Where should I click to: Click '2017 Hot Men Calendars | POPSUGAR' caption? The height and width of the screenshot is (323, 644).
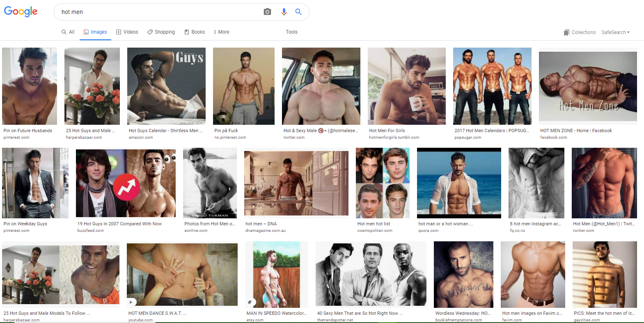[492, 131]
